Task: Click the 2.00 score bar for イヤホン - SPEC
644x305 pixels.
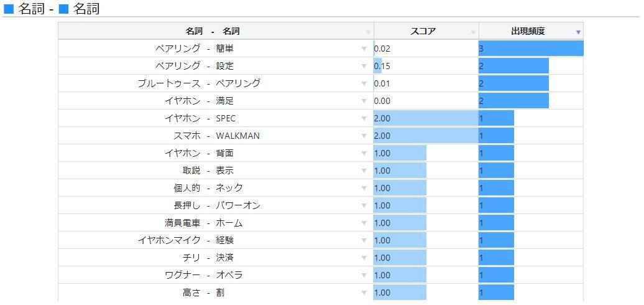Action: click(426, 118)
